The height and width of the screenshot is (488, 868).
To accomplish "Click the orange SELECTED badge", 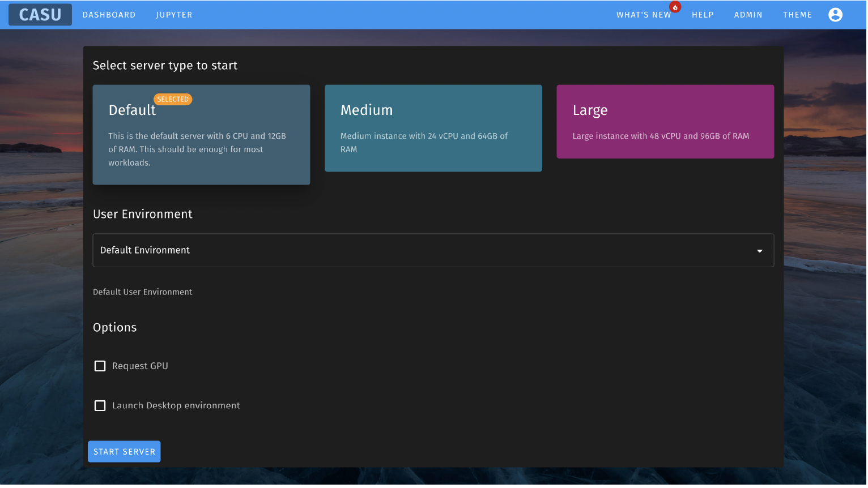I will click(173, 100).
